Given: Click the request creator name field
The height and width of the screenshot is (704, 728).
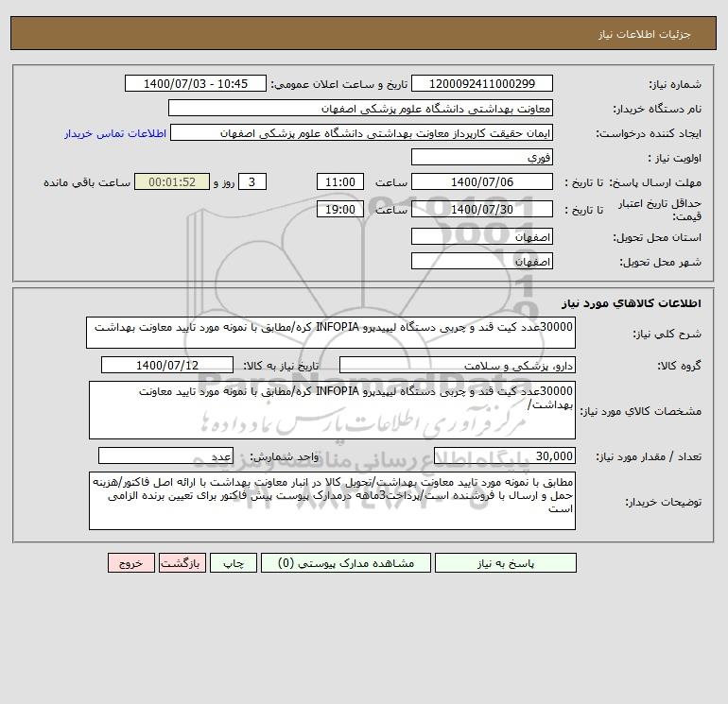Looking at the screenshot, I should (x=362, y=133).
